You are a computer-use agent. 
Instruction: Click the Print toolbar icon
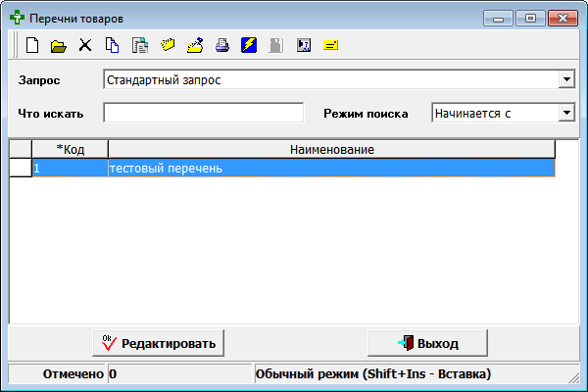221,45
